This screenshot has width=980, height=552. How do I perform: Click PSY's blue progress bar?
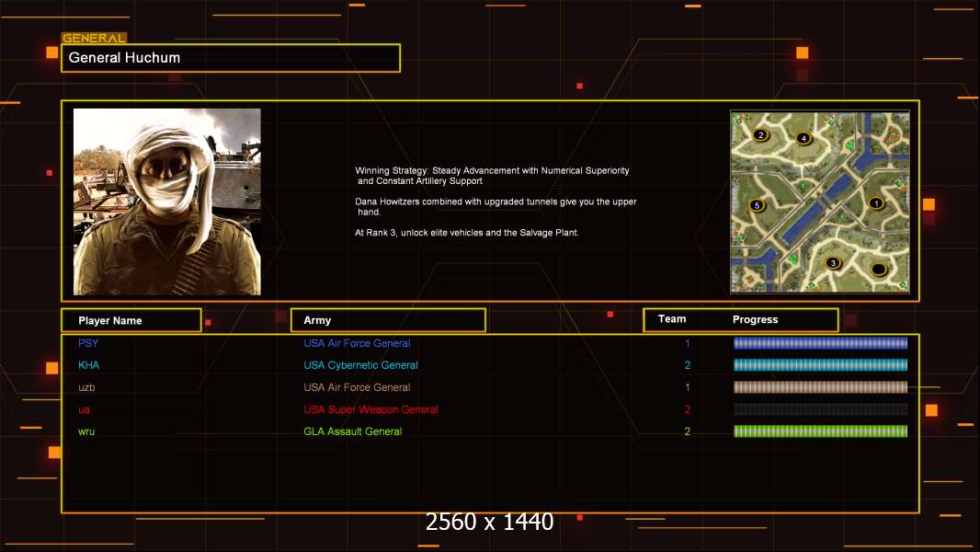pyautogui.click(x=820, y=342)
